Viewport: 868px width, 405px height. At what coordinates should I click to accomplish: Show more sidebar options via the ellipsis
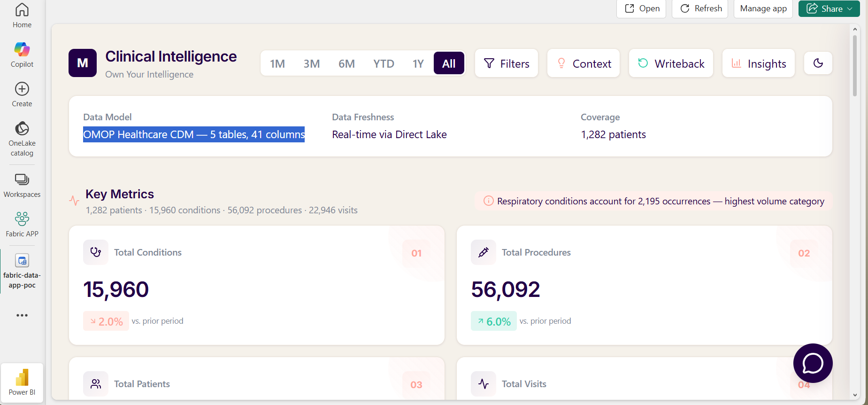point(22,315)
